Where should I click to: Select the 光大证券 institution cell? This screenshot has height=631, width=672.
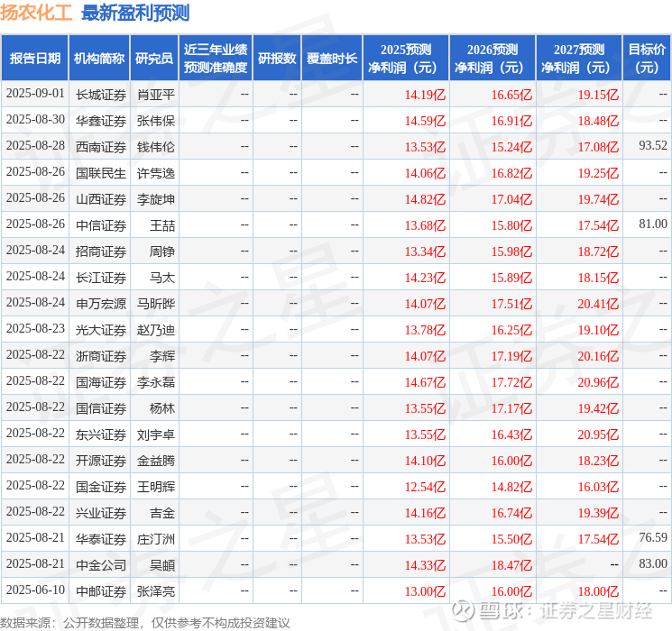[x=101, y=329]
